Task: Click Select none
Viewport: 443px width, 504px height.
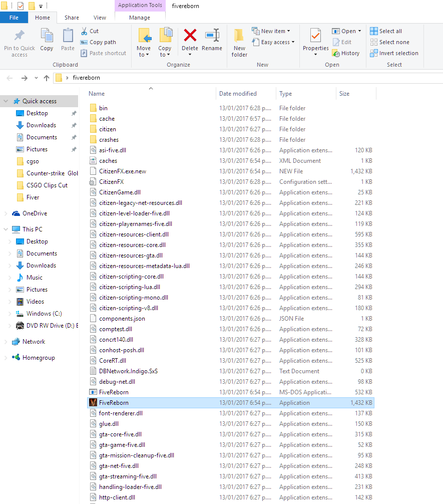Action: [389, 42]
